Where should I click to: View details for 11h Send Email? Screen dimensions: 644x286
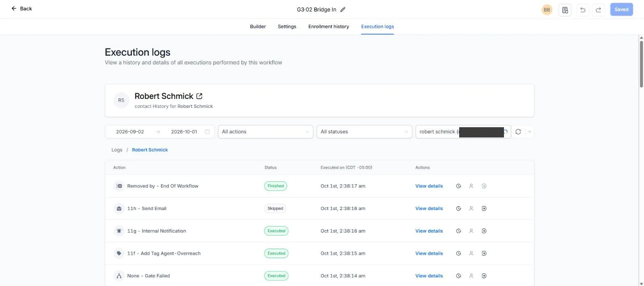point(429,208)
